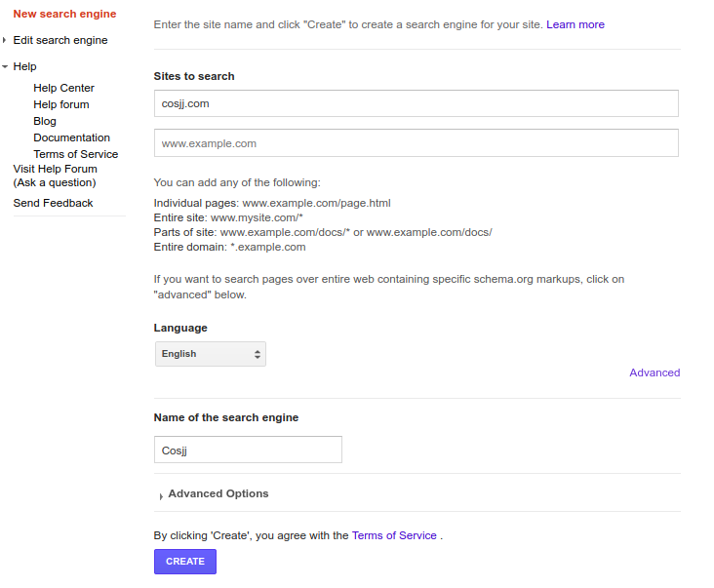Click Entire domain: *.example.com text

[x=229, y=247]
